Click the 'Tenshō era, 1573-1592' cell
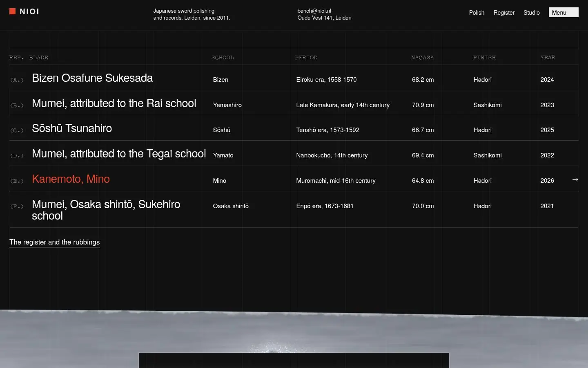 (x=328, y=130)
